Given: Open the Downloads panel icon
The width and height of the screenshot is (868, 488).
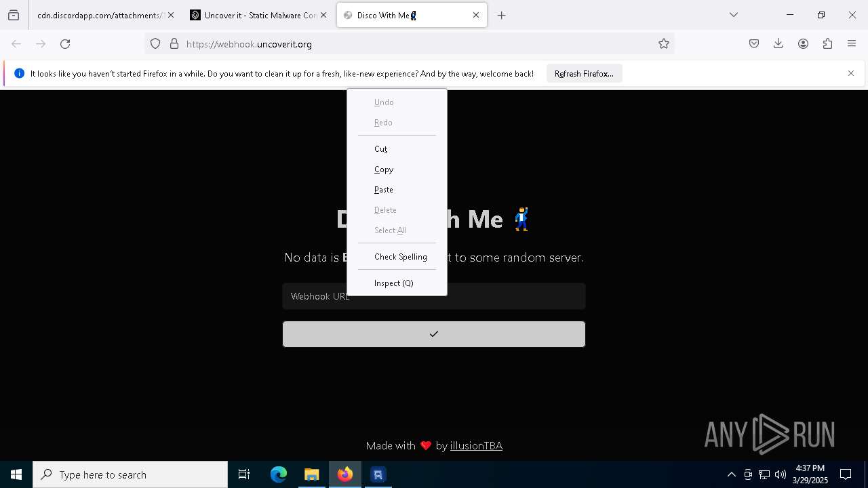Looking at the screenshot, I should [x=778, y=44].
